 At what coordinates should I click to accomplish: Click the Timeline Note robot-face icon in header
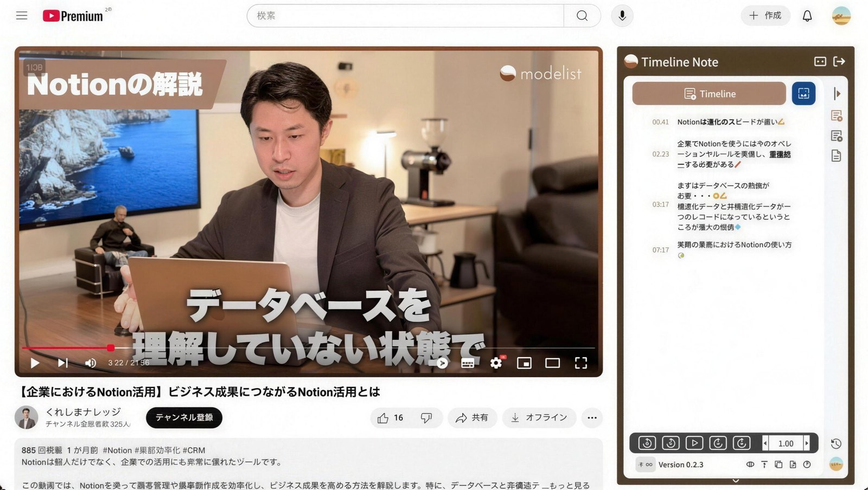click(x=820, y=62)
